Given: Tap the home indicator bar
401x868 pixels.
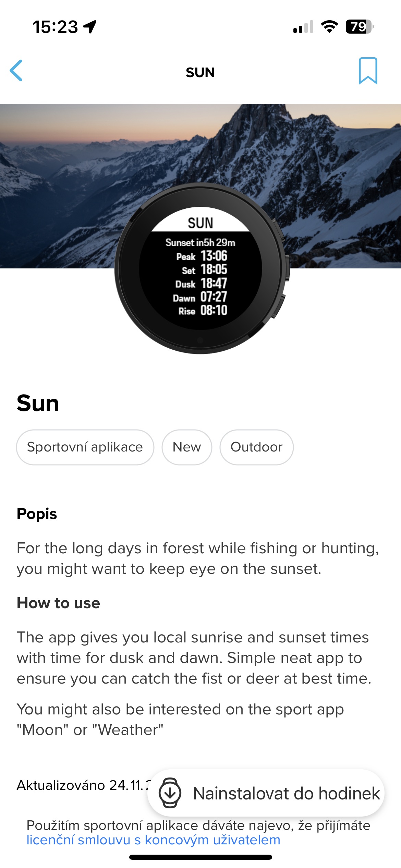Looking at the screenshot, I should [x=200, y=857].
